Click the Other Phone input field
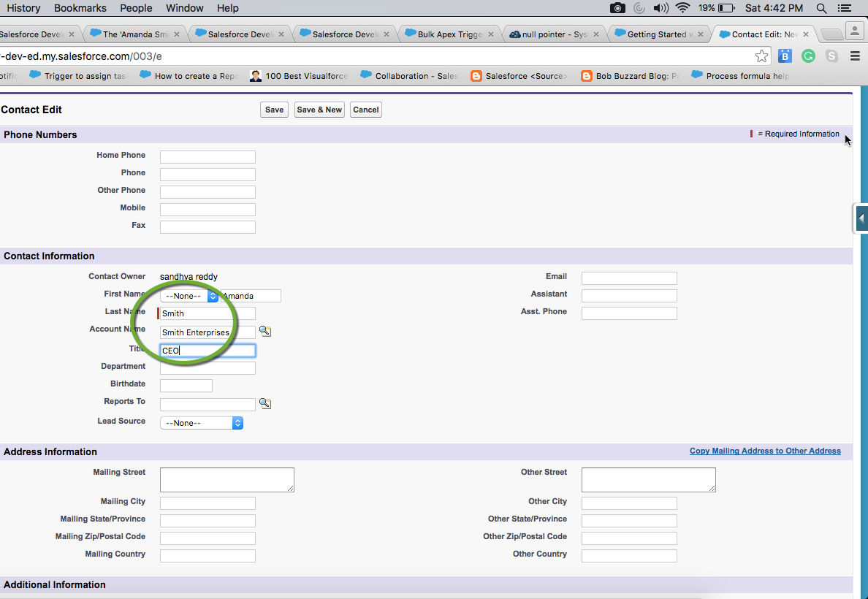The height and width of the screenshot is (599, 868). tap(208, 192)
